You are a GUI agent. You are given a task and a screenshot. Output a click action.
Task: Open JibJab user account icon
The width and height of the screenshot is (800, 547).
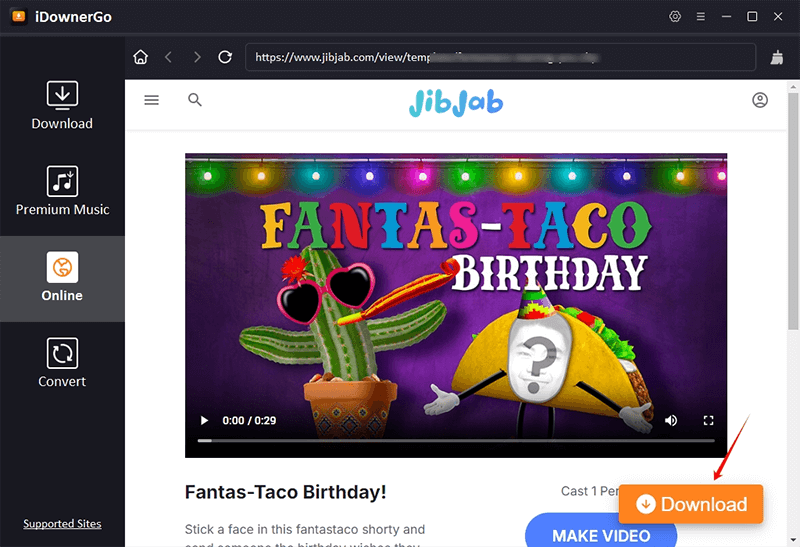pos(760,100)
